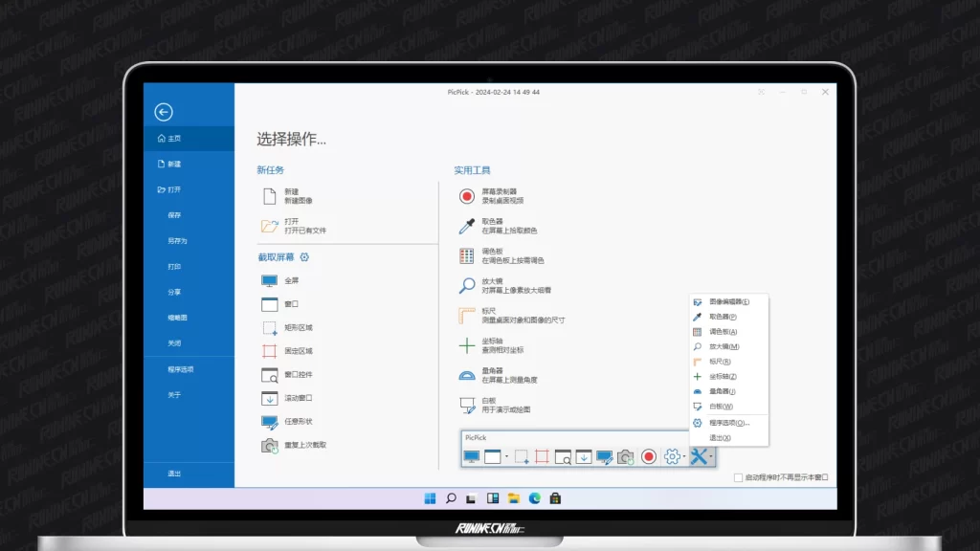
Task: Select full-screen capture in the floating PicPick toolbar
Action: (x=472, y=457)
